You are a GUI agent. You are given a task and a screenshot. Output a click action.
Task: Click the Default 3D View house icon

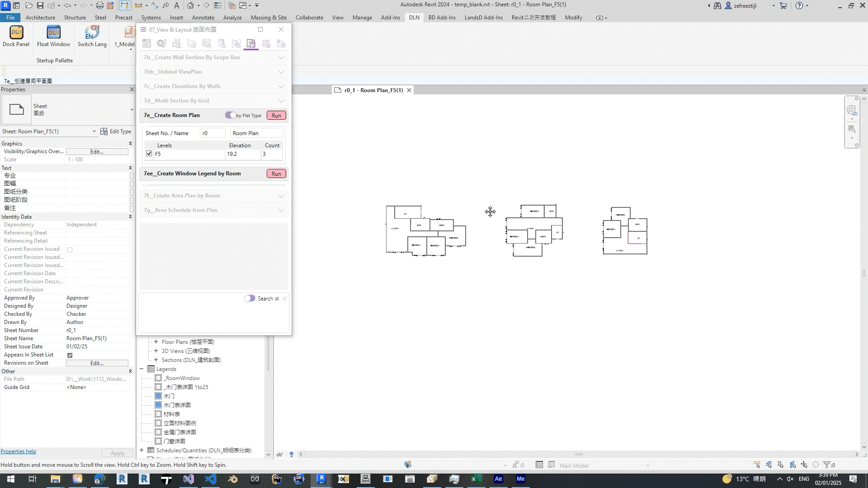click(x=190, y=5)
